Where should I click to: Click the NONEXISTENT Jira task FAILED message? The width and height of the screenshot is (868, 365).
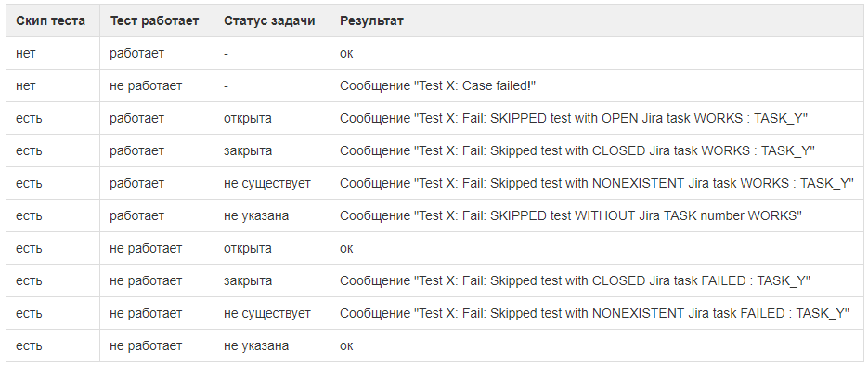pyautogui.click(x=594, y=314)
